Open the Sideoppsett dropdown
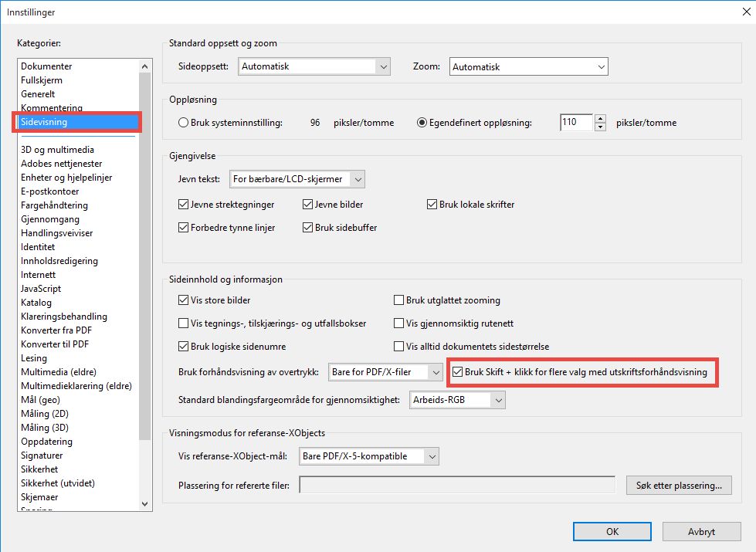Screen dimensions: 756x552 (314, 66)
